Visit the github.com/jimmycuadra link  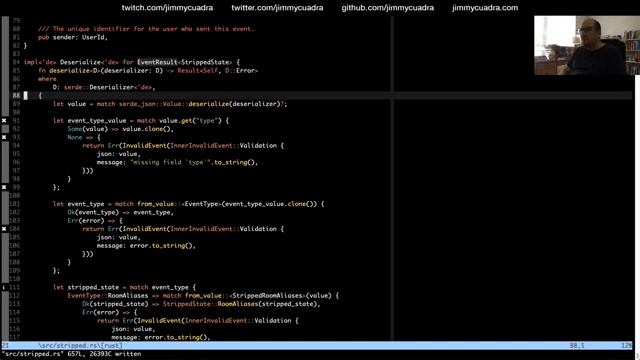pos(387,8)
